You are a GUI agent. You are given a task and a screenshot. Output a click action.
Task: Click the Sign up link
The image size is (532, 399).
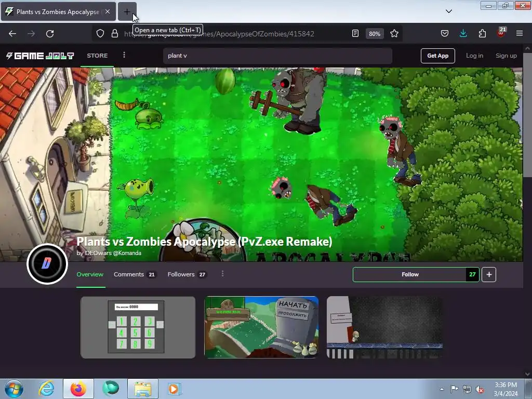pos(506,56)
